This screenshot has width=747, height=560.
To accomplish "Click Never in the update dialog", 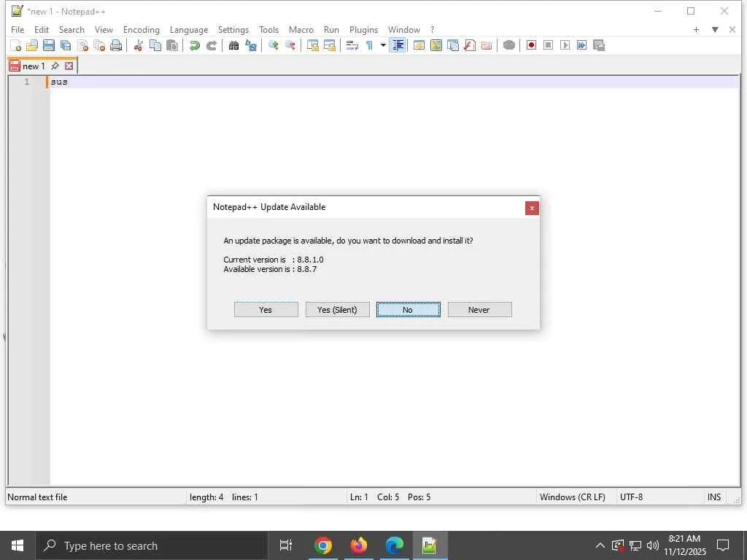I will coord(480,309).
